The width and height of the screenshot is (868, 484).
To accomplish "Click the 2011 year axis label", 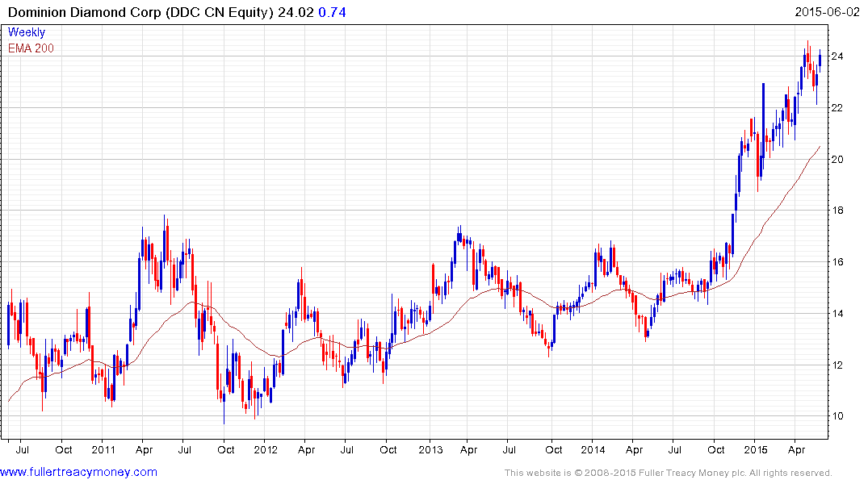I will click(103, 449).
